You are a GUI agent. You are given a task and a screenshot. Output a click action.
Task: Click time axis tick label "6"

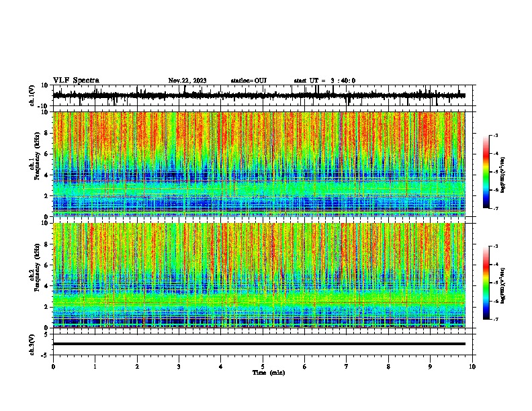point(305,367)
